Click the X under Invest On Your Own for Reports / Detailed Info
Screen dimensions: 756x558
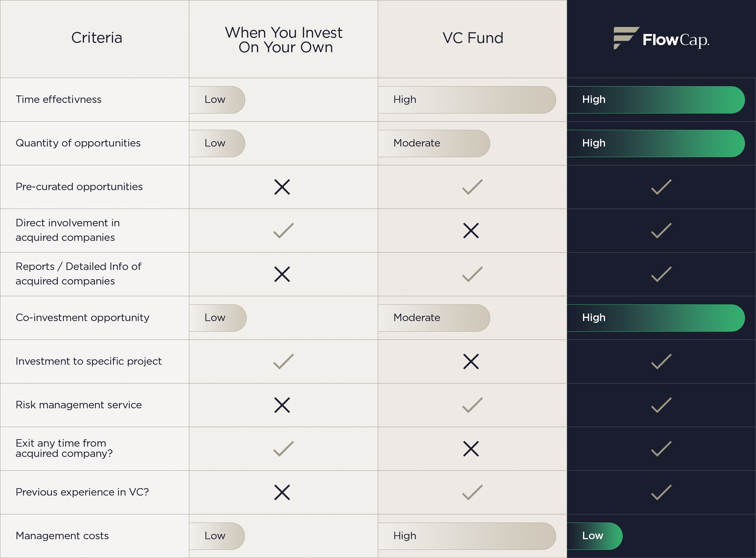point(282,274)
